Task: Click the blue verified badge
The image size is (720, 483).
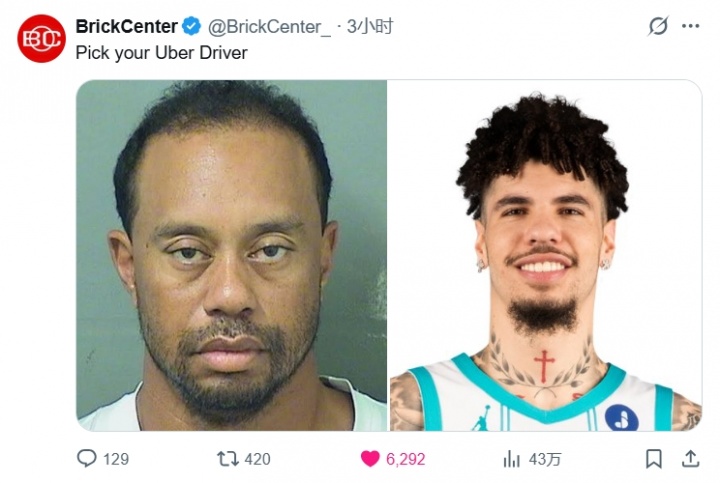Action: point(191,26)
